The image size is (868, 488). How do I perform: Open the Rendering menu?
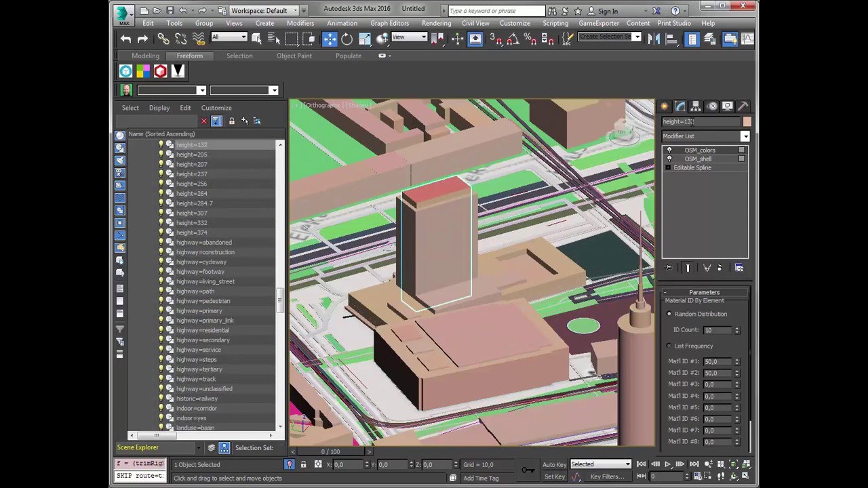coord(436,23)
